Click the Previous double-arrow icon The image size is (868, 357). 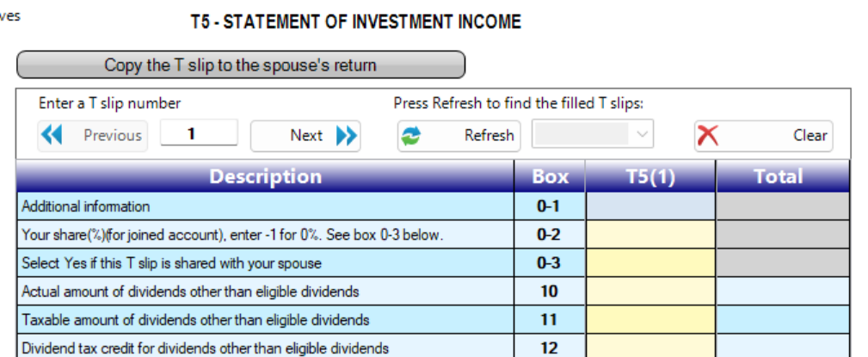(x=52, y=136)
